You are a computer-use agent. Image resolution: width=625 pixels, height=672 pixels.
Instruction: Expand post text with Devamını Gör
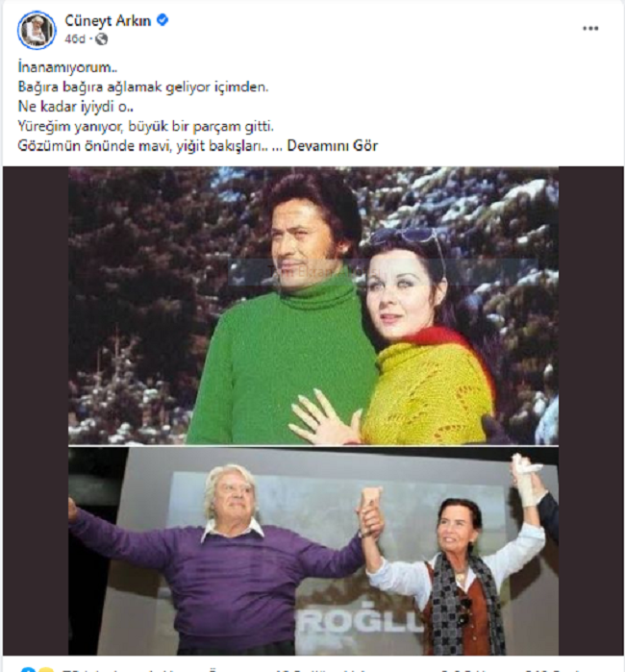click(x=333, y=146)
